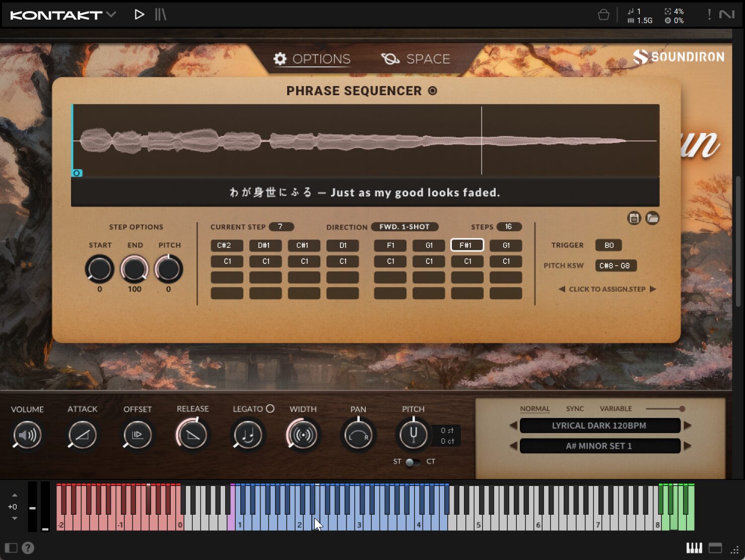Click the D#1 sequencer step button
The width and height of the screenshot is (745, 560).
pos(265,245)
